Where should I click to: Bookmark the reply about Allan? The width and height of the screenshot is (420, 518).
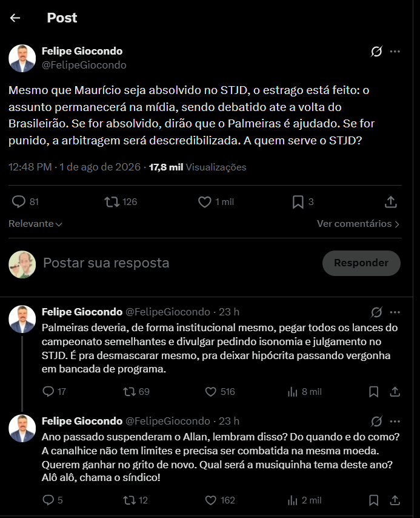[x=373, y=500]
